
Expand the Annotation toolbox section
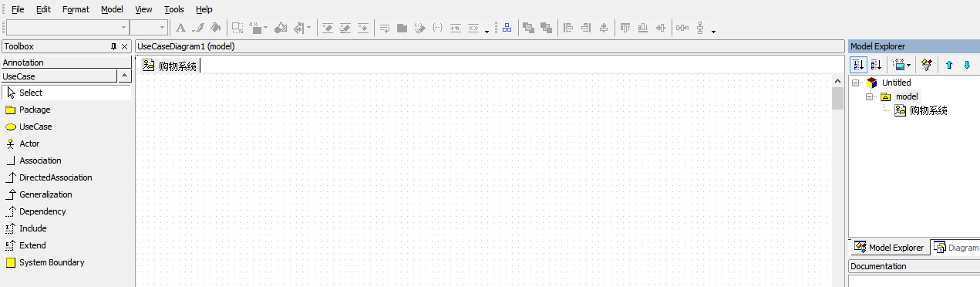coord(66,62)
